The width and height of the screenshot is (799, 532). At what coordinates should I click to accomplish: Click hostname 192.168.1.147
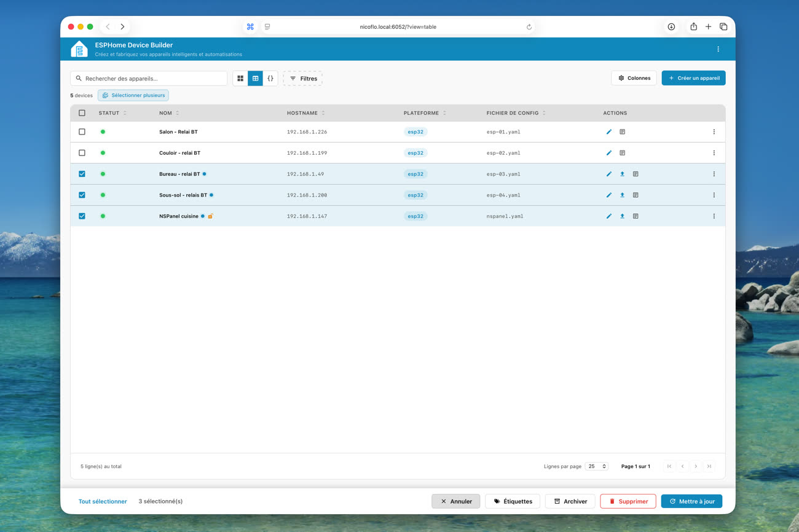pyautogui.click(x=307, y=216)
